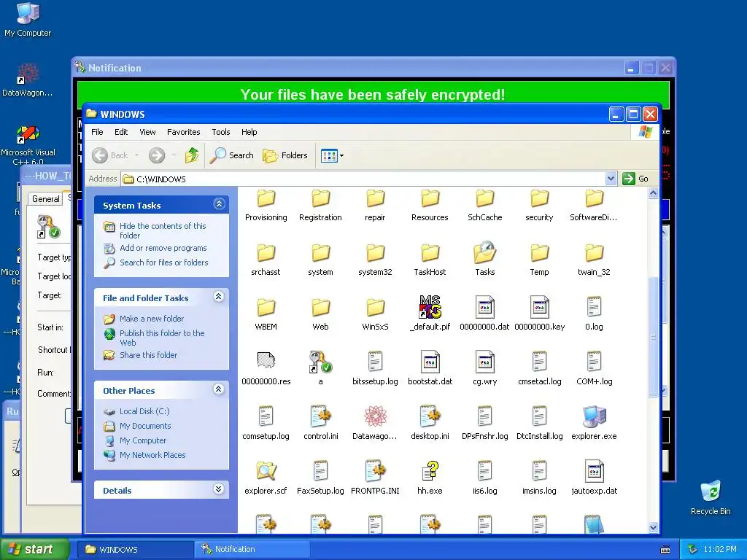This screenshot has height=560, width=747.
Task: Select the control.ini file icon
Action: click(321, 416)
